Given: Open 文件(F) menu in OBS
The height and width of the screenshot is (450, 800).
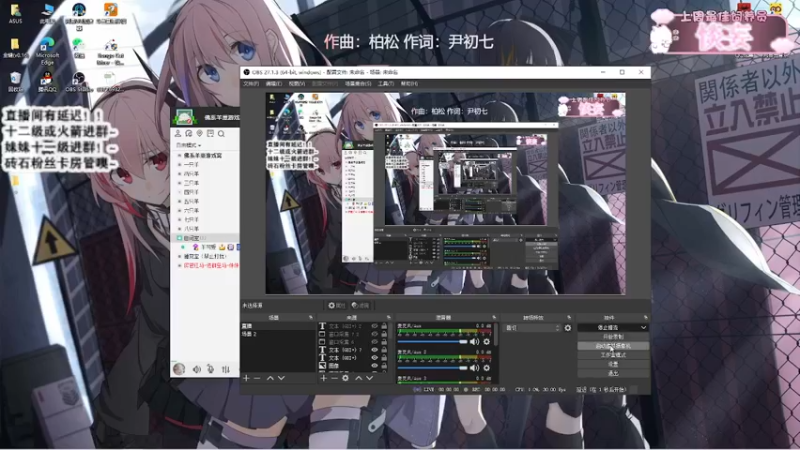Looking at the screenshot, I should (251, 84).
